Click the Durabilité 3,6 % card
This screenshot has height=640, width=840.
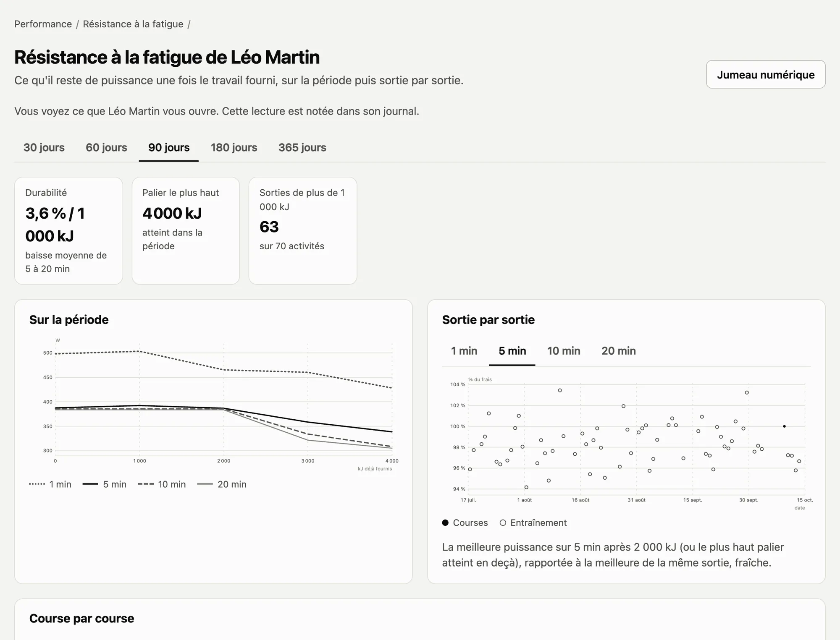click(x=68, y=230)
